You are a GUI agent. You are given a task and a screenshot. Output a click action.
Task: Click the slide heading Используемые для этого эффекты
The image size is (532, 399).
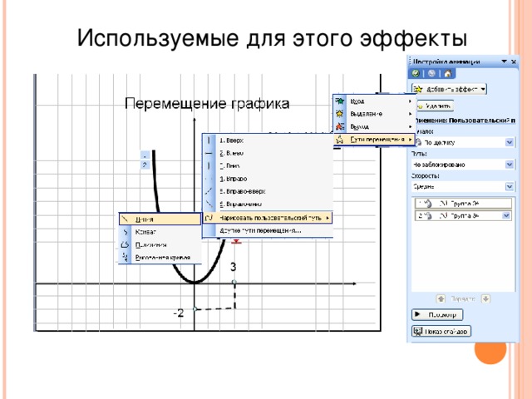(x=272, y=38)
